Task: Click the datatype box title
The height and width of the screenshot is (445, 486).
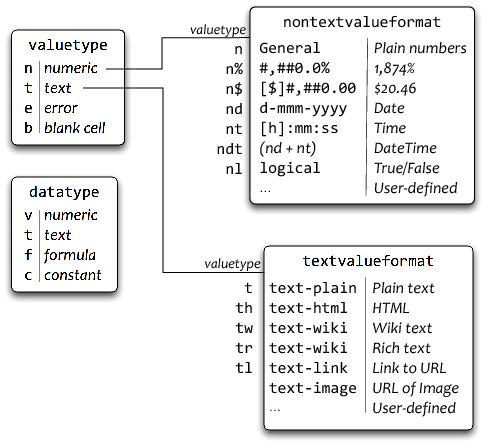Action: [x=64, y=192]
